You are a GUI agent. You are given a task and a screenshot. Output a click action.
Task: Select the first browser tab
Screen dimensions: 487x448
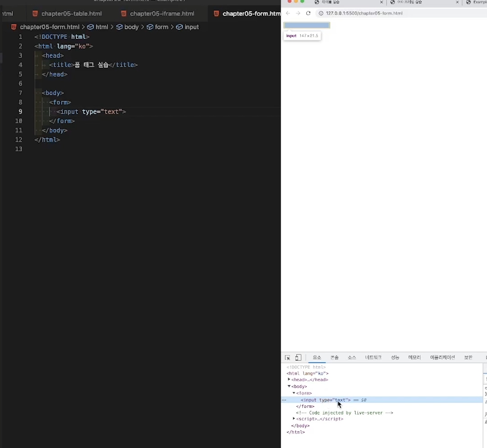point(348,2)
